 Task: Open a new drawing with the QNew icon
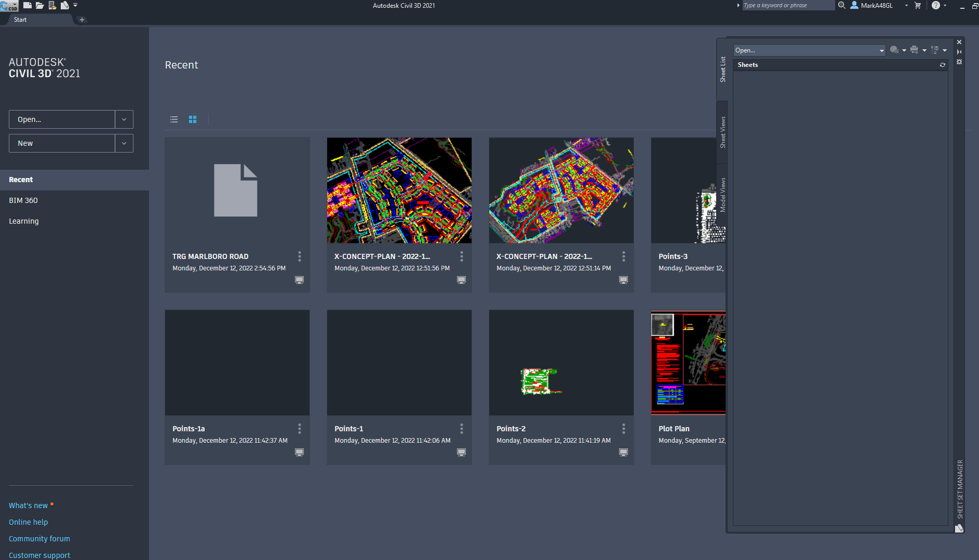[x=28, y=6]
